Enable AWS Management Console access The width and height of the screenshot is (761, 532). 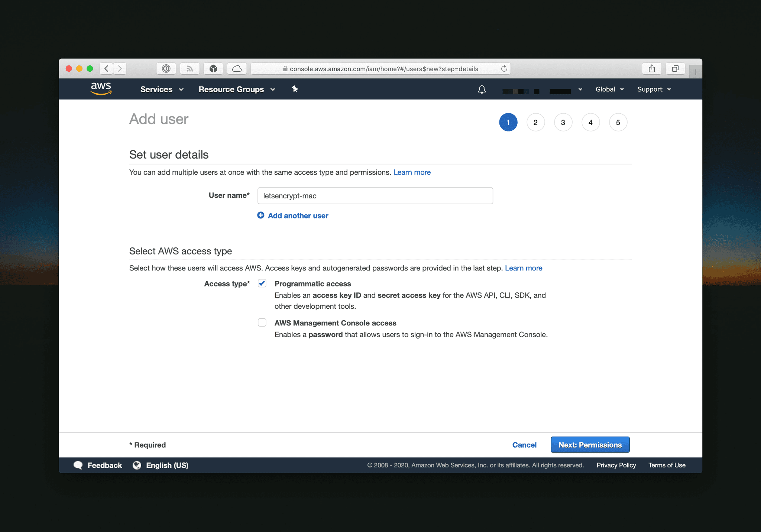262,322
